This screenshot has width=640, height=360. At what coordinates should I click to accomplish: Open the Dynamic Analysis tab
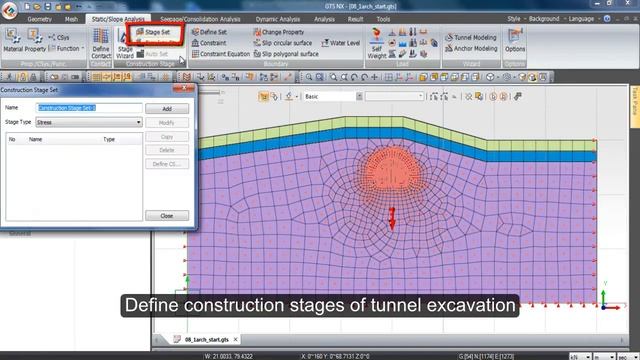click(278, 19)
